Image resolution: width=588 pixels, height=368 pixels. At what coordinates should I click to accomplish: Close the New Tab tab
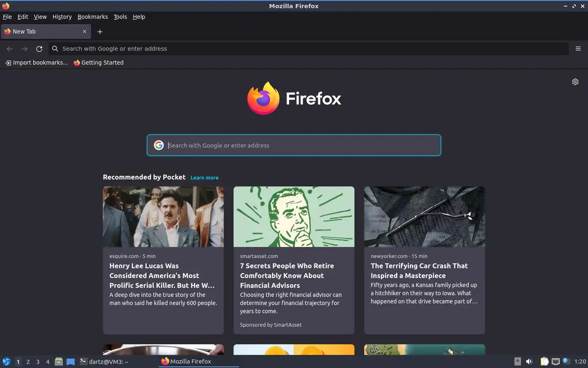click(85, 31)
